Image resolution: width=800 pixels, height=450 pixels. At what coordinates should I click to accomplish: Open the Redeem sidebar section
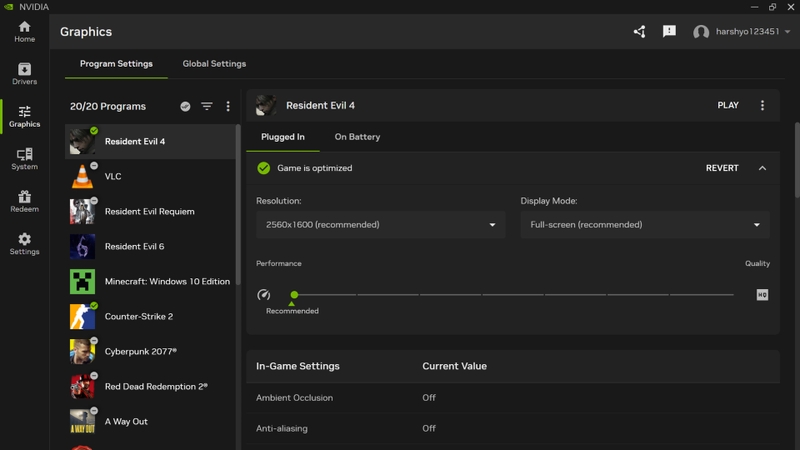coord(24,202)
